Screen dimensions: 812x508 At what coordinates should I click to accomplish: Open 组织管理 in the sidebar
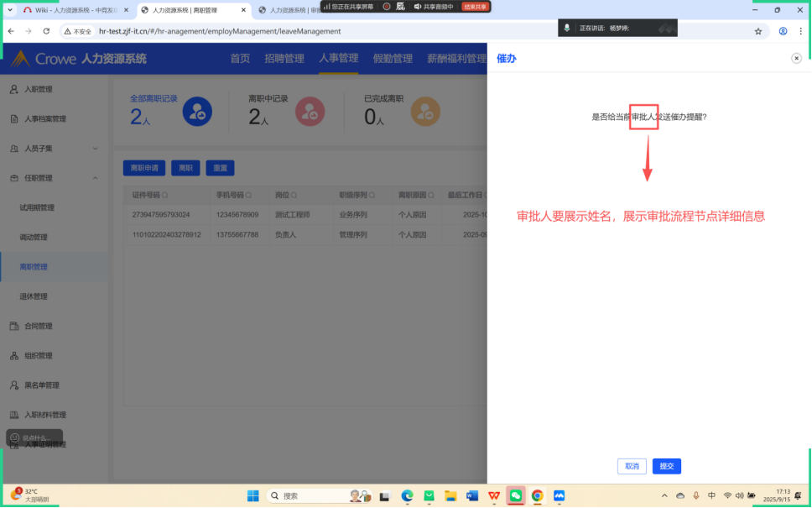(x=54, y=356)
